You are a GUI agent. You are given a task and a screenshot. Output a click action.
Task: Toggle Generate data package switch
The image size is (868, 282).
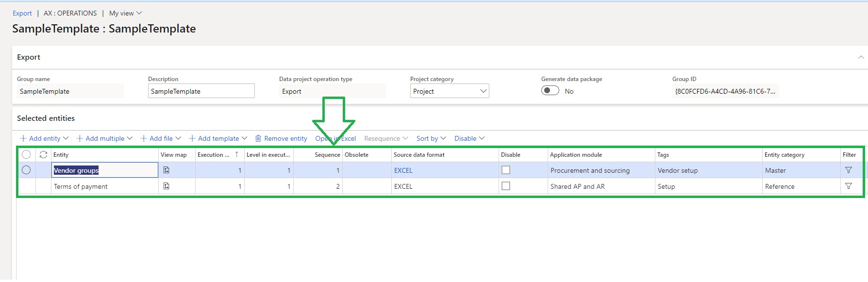pos(550,91)
